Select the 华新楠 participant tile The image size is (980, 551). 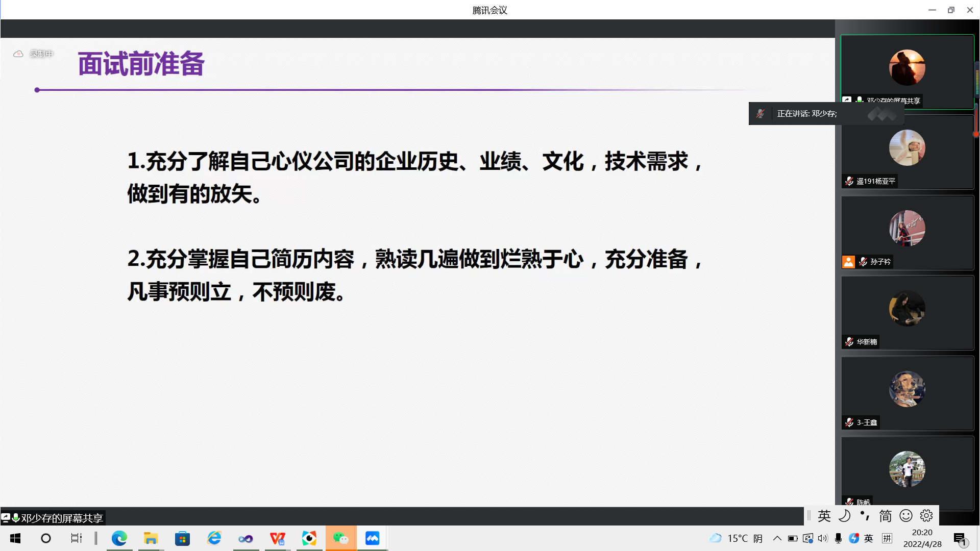pyautogui.click(x=907, y=313)
